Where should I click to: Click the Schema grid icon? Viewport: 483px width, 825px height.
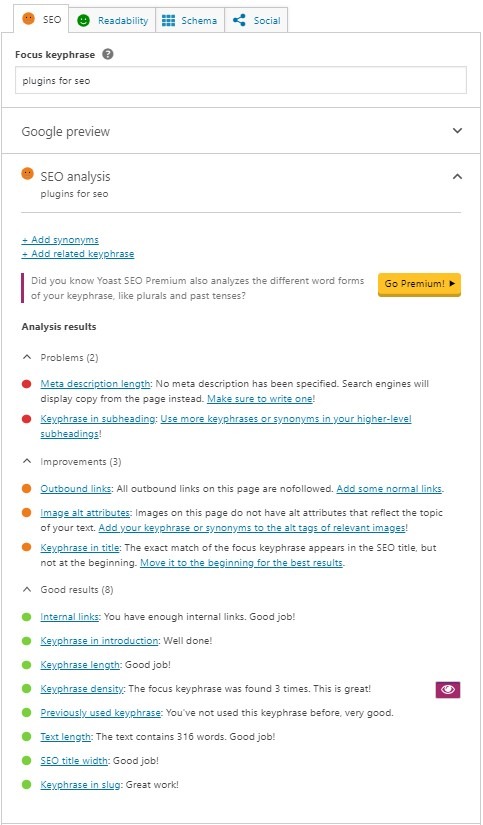[168, 21]
